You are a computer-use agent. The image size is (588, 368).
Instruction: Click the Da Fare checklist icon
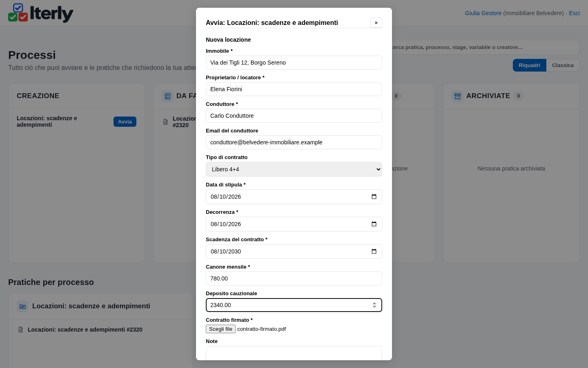click(167, 96)
